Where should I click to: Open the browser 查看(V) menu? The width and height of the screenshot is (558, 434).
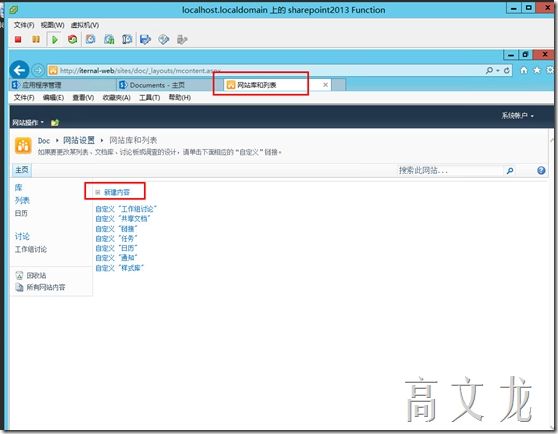pos(83,98)
